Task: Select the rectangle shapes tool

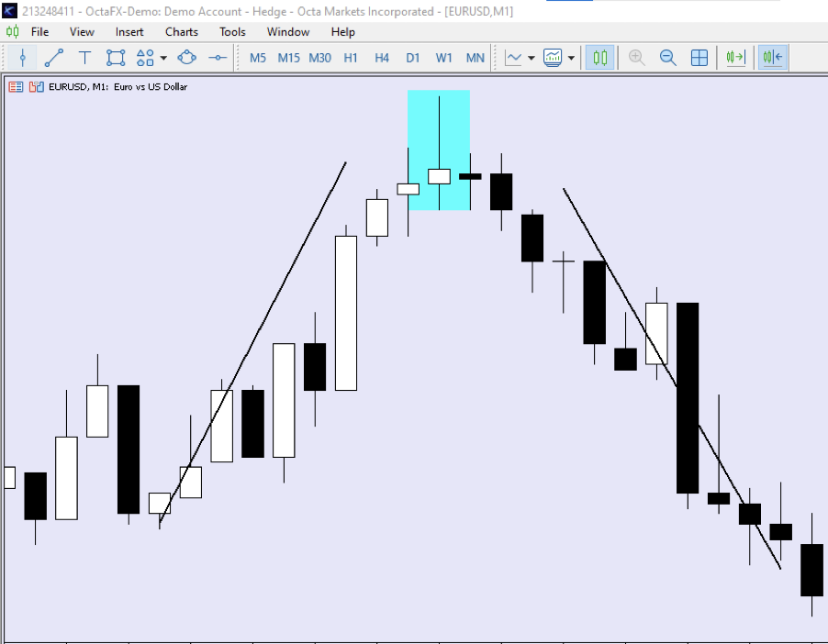Action: point(116,58)
